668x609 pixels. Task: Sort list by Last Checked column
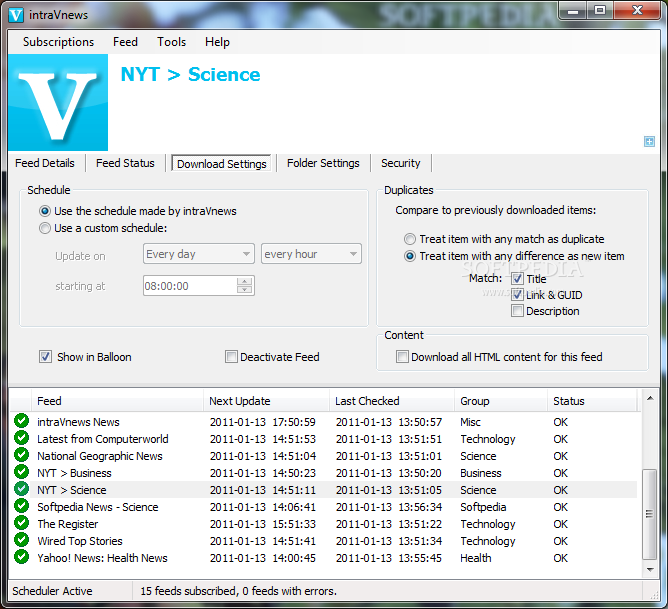click(392, 401)
